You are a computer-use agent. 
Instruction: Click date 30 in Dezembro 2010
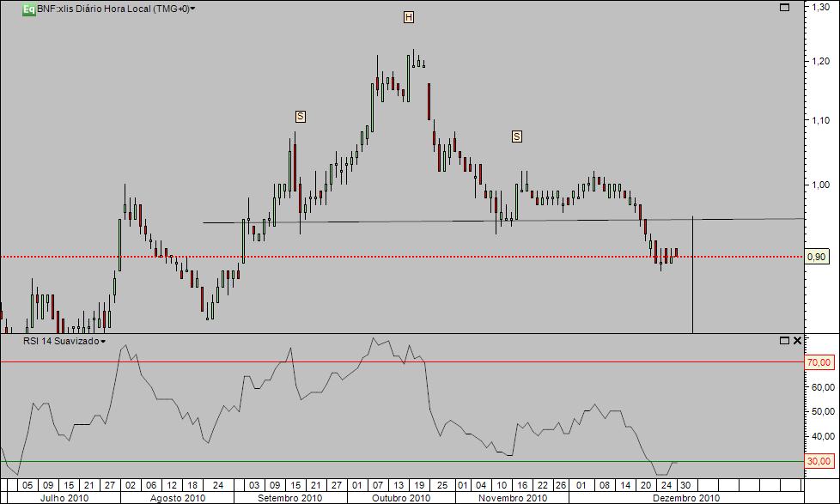click(685, 485)
